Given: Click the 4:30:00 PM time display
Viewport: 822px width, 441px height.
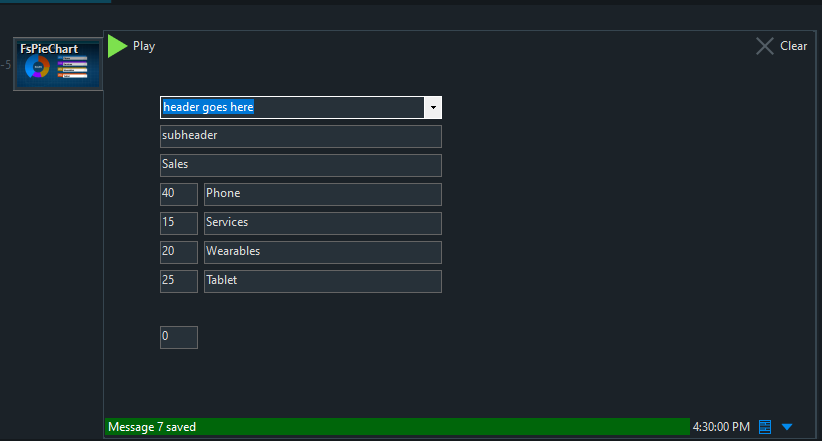Looking at the screenshot, I should [720, 427].
